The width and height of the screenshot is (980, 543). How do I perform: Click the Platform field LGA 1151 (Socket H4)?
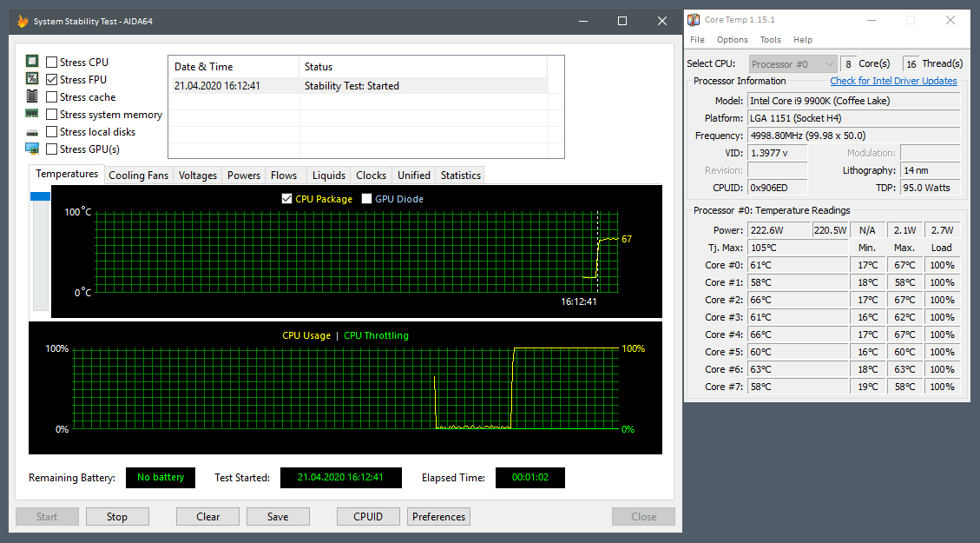click(x=854, y=118)
